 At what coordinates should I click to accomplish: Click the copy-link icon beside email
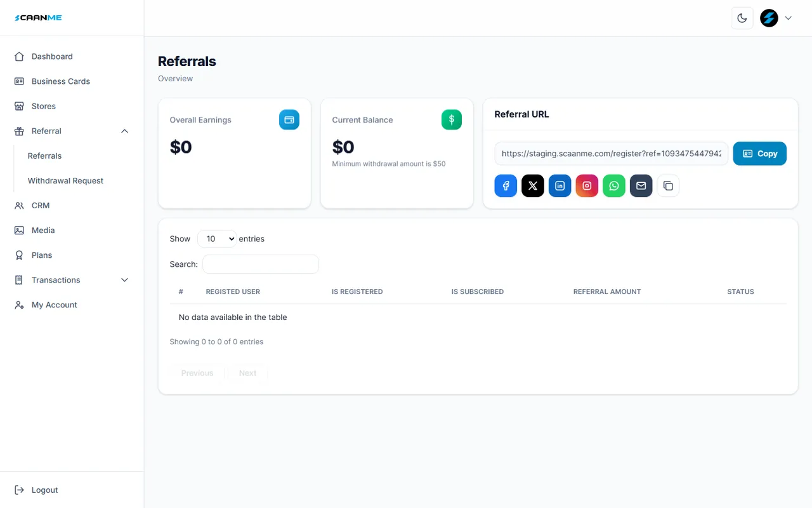pos(668,185)
